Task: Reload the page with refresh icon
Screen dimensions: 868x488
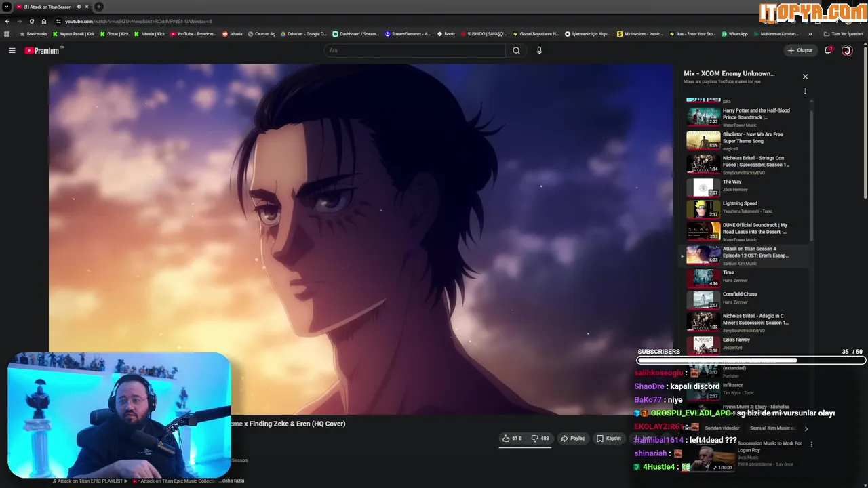Action: coord(31,21)
